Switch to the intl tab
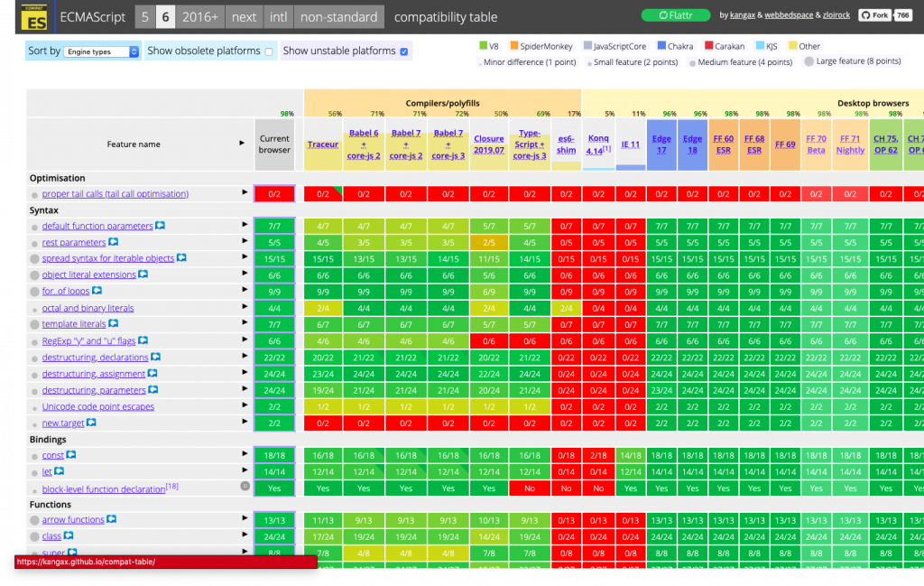Image resolution: width=924 pixels, height=586 pixels. (278, 17)
